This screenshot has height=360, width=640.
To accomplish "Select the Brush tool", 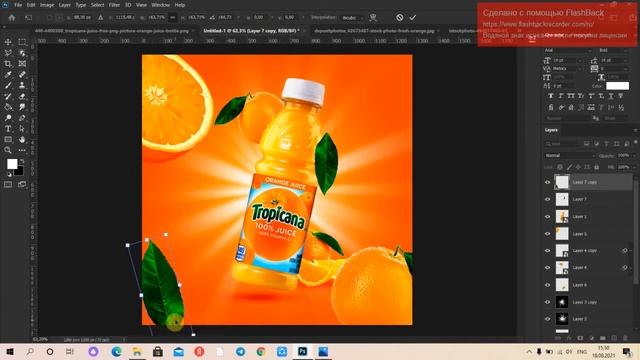I will pos(8,85).
